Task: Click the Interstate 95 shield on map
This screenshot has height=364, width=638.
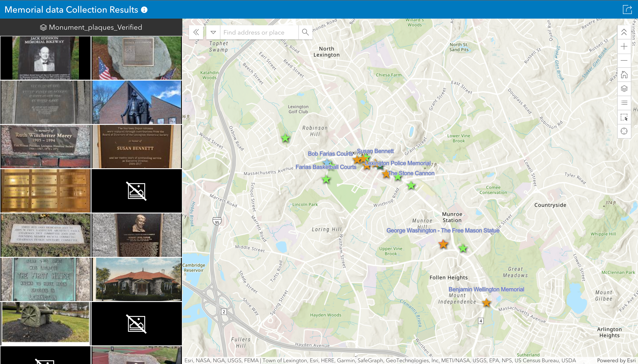Action: (x=217, y=221)
